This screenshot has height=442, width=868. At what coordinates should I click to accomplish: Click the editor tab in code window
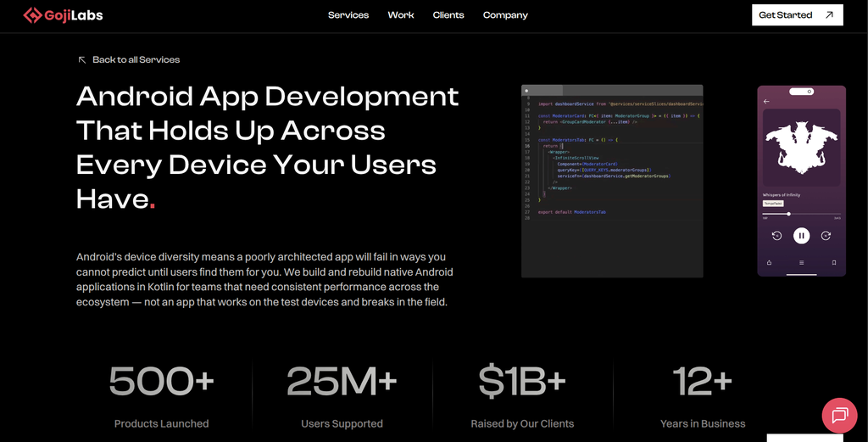(542, 90)
